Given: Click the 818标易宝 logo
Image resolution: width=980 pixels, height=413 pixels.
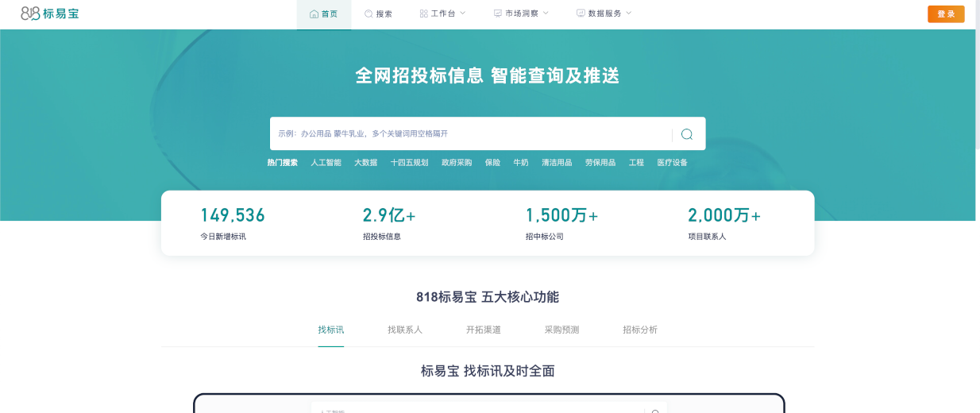Looking at the screenshot, I should click(x=49, y=14).
